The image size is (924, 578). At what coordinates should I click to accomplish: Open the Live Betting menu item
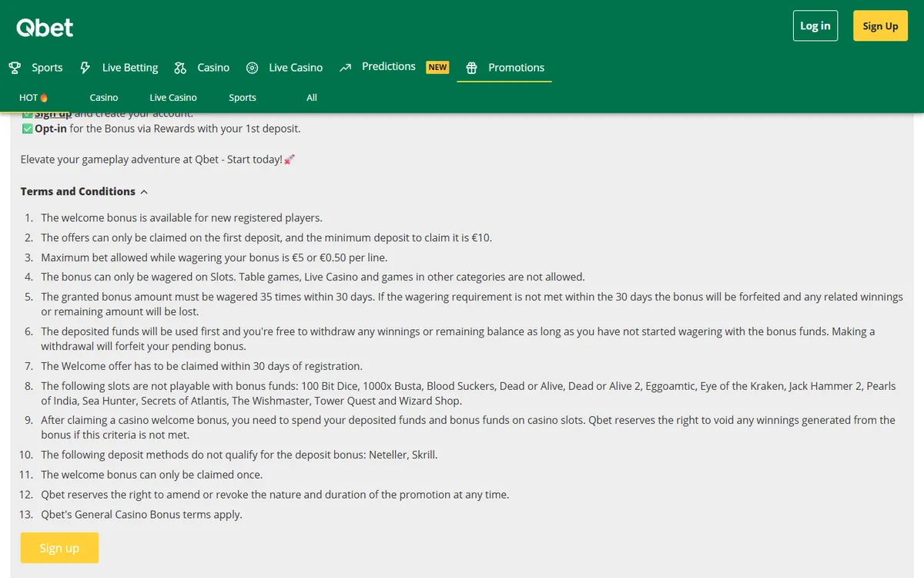(x=130, y=68)
